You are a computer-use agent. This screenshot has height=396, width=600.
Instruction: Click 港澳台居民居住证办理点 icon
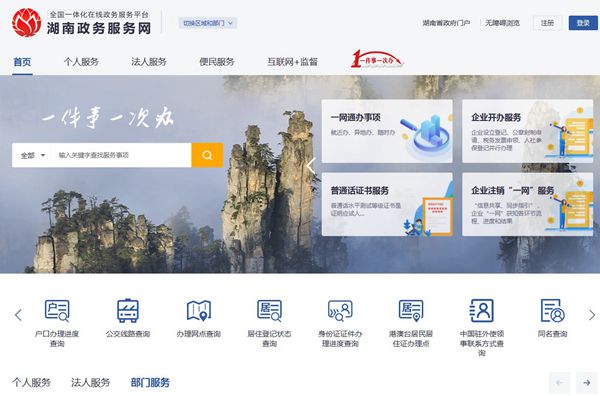(x=411, y=311)
